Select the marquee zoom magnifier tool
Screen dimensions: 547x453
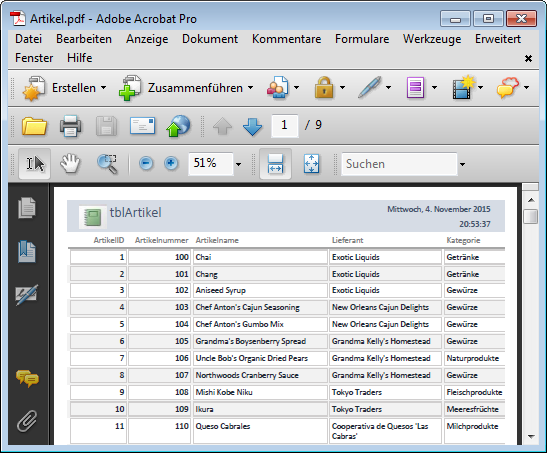pos(107,164)
